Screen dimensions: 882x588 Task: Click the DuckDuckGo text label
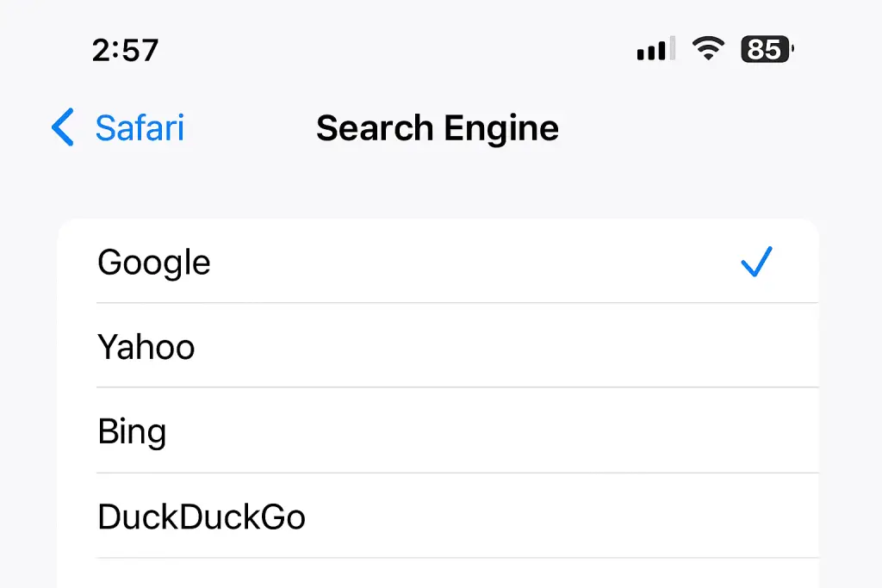202,517
